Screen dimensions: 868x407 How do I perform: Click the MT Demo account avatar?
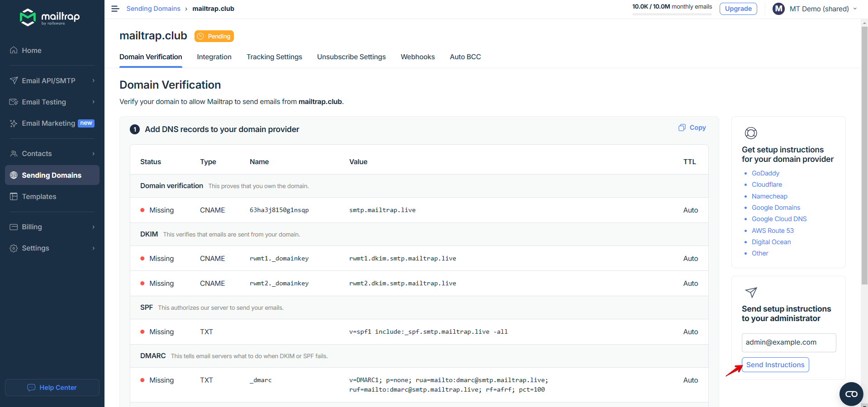point(778,9)
